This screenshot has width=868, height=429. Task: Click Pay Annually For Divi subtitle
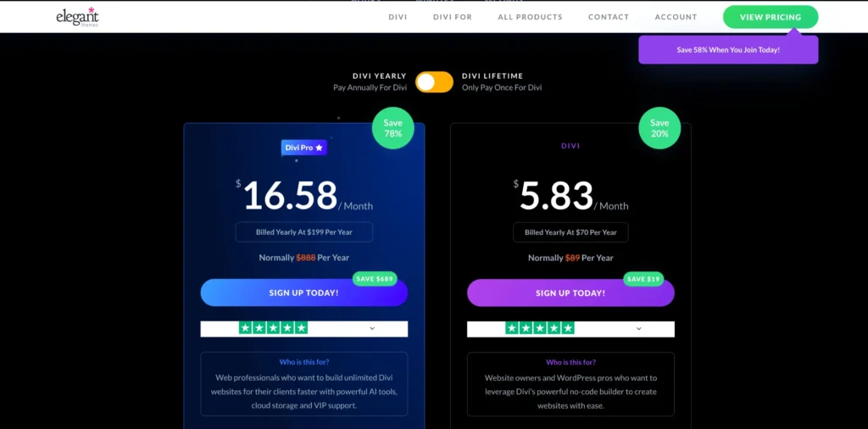click(370, 87)
